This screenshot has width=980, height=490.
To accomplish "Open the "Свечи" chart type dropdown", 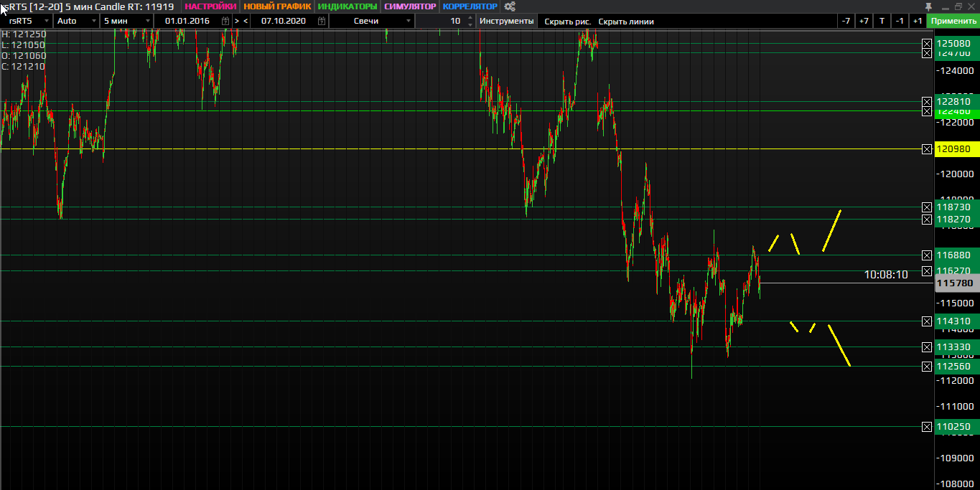I will pyautogui.click(x=409, y=21).
